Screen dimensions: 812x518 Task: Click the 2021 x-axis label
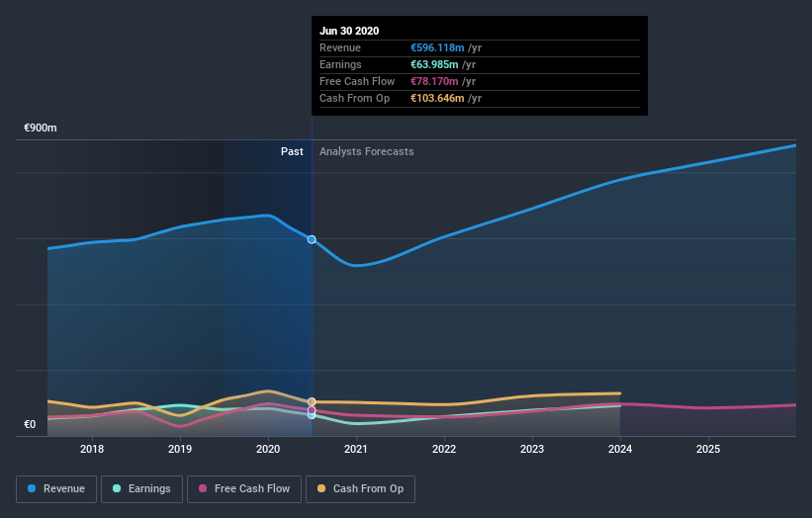coord(356,449)
